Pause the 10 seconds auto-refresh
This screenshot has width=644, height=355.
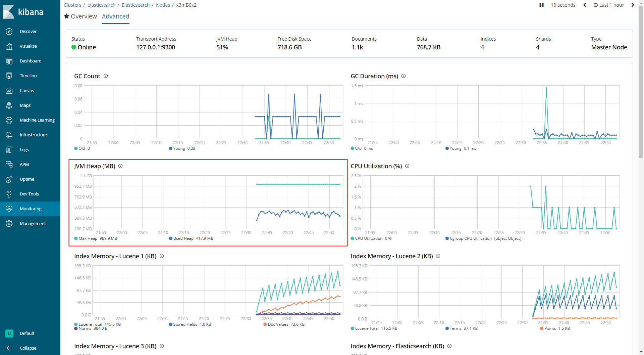click(x=541, y=5)
